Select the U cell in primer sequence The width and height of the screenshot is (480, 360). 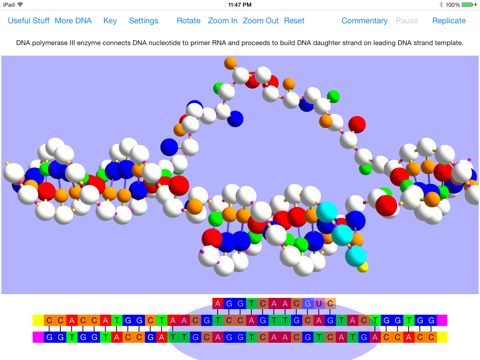[319, 304]
